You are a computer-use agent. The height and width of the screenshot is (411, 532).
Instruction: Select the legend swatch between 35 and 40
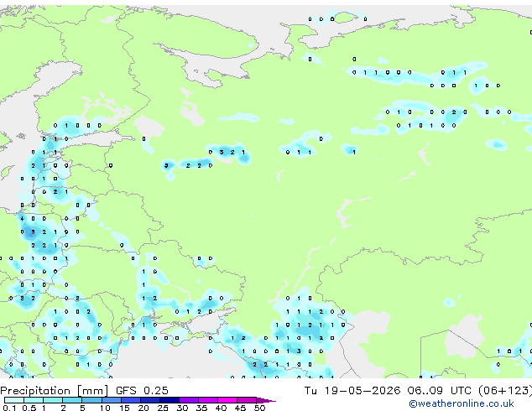click(x=208, y=400)
